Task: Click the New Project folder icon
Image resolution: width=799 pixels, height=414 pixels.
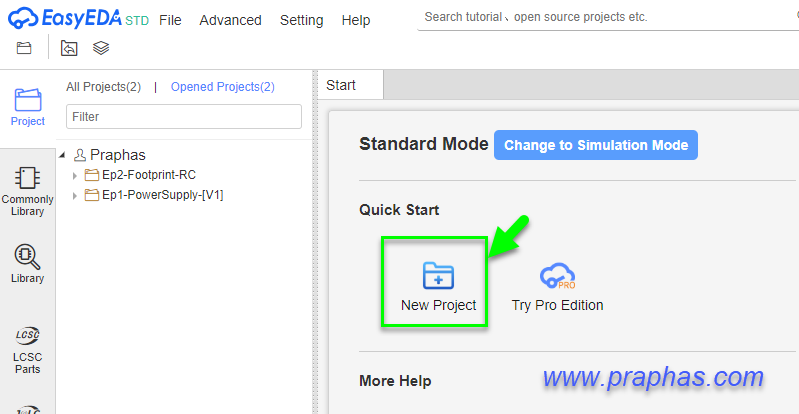Action: click(x=438, y=275)
